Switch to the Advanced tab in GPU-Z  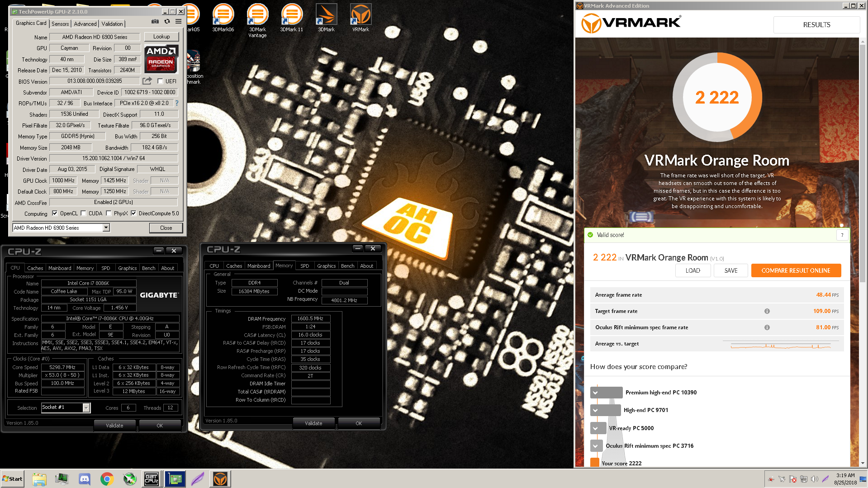click(85, 24)
